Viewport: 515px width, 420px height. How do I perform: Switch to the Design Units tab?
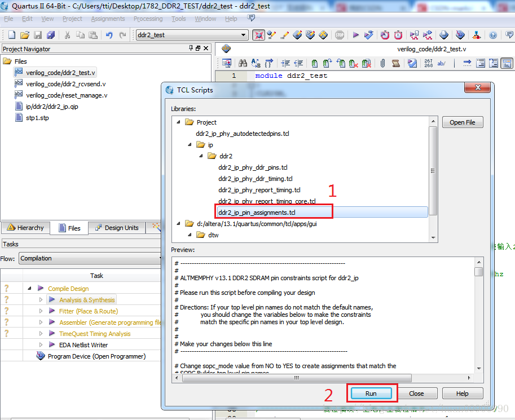click(x=117, y=228)
